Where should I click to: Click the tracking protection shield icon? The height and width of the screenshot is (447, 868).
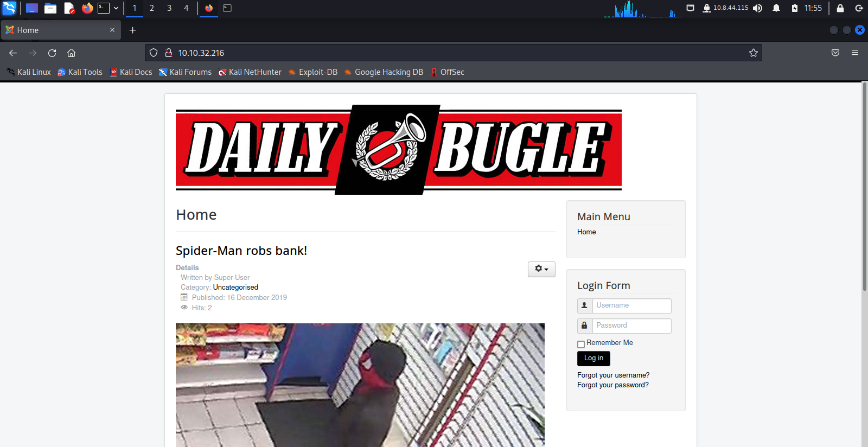154,53
